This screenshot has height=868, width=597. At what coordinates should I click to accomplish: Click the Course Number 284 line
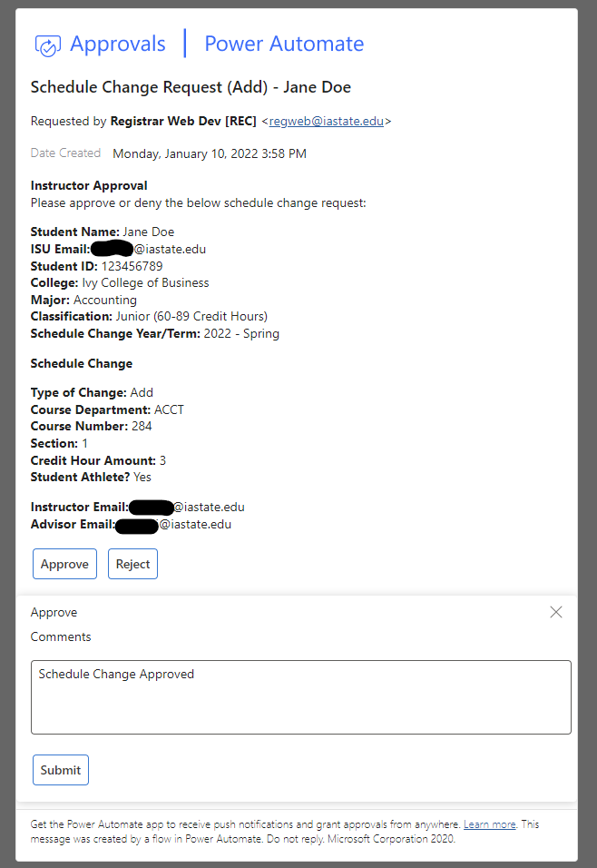tap(92, 426)
